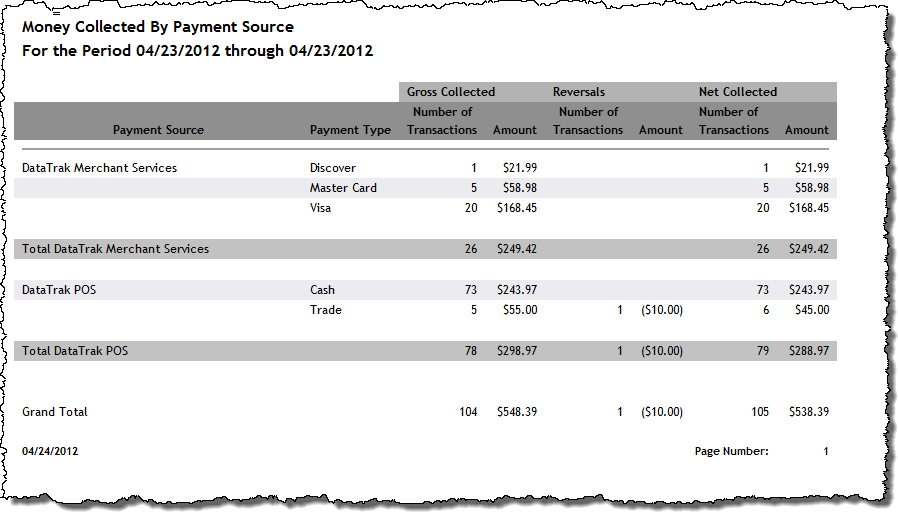Select the DataTrak Merchant Services row label

pyautogui.click(x=100, y=168)
